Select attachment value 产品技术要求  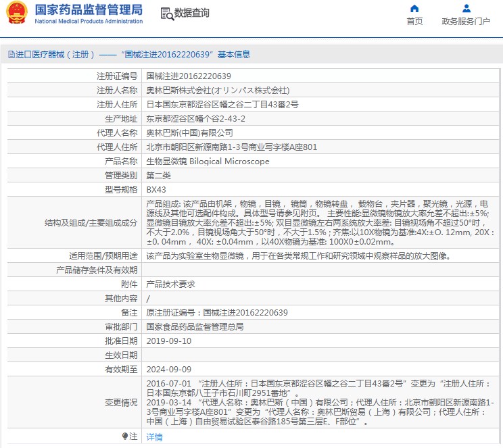pyautogui.click(x=170, y=284)
